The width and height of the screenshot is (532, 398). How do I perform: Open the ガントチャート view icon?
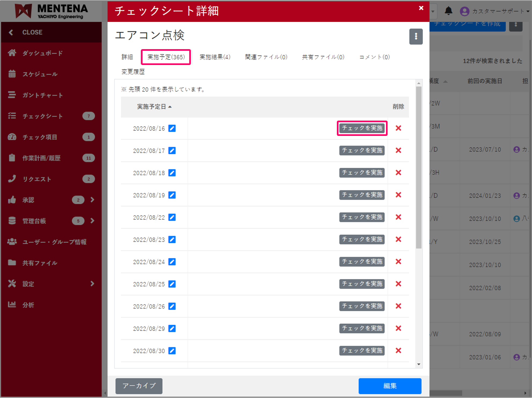pyautogui.click(x=12, y=95)
